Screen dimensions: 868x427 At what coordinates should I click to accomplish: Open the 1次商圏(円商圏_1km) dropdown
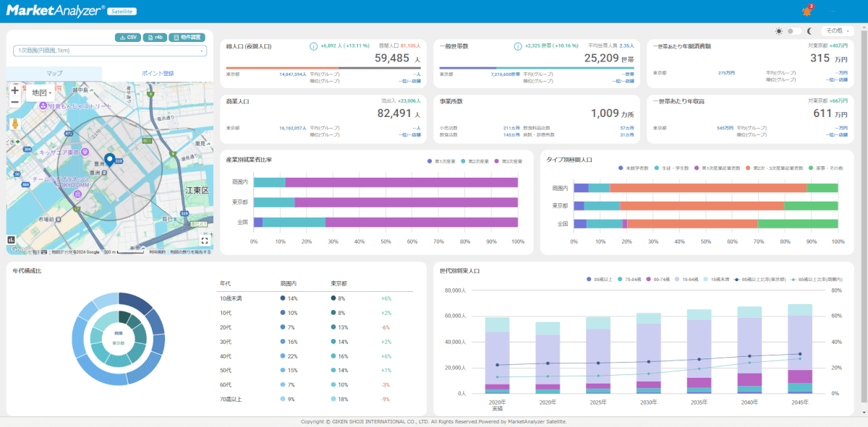tap(109, 51)
